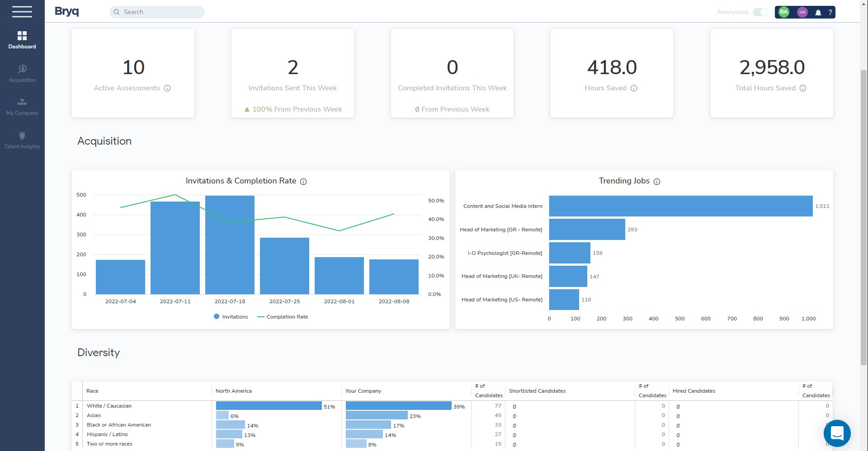Toggle Invitations series in chart legend

pyautogui.click(x=231, y=317)
